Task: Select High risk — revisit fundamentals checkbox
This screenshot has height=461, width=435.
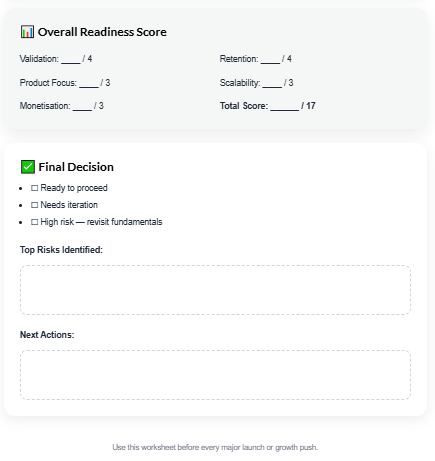Action: pos(34,222)
